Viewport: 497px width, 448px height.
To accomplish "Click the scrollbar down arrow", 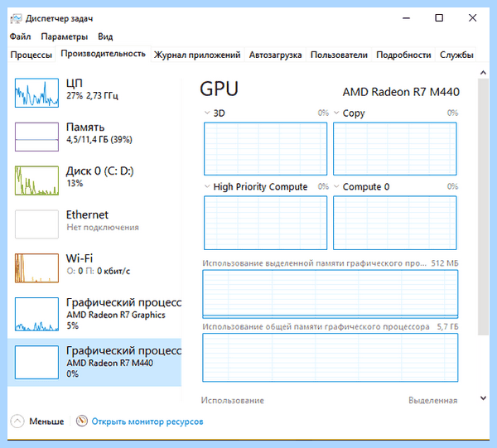I will coord(483,398).
